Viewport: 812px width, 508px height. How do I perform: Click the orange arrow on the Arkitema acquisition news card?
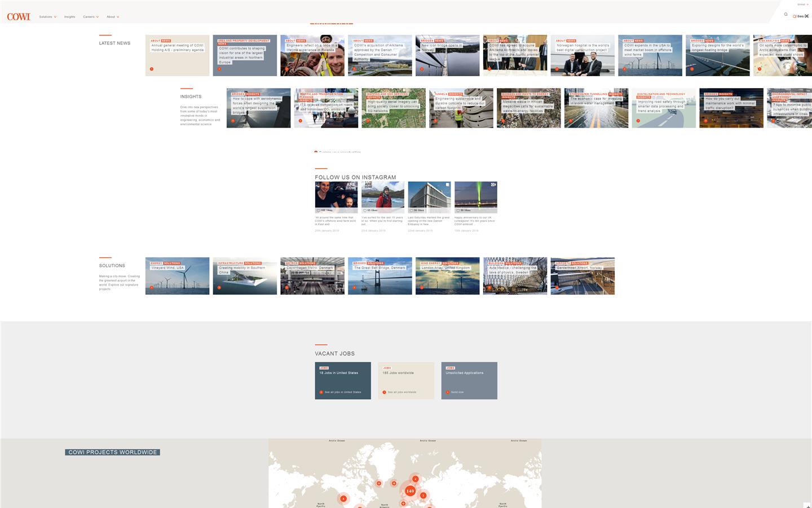pyautogui.click(x=354, y=68)
